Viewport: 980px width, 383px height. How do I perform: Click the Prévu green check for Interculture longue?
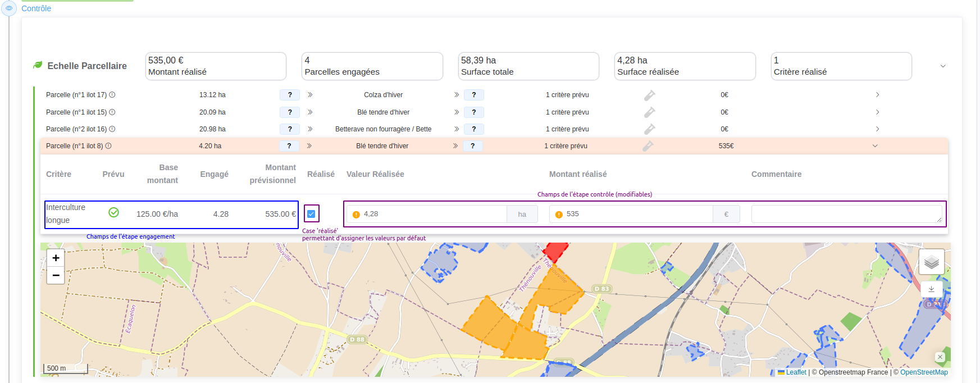tap(113, 212)
